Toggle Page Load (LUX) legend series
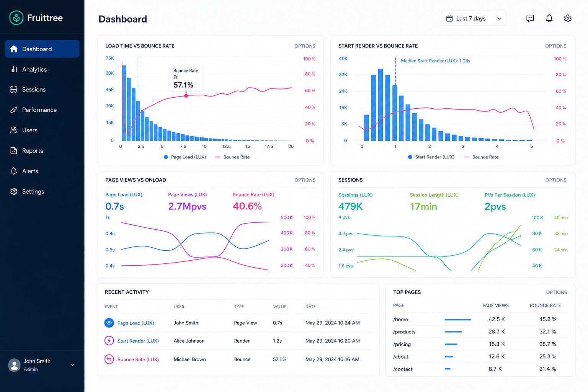588x392 pixels. tap(185, 157)
